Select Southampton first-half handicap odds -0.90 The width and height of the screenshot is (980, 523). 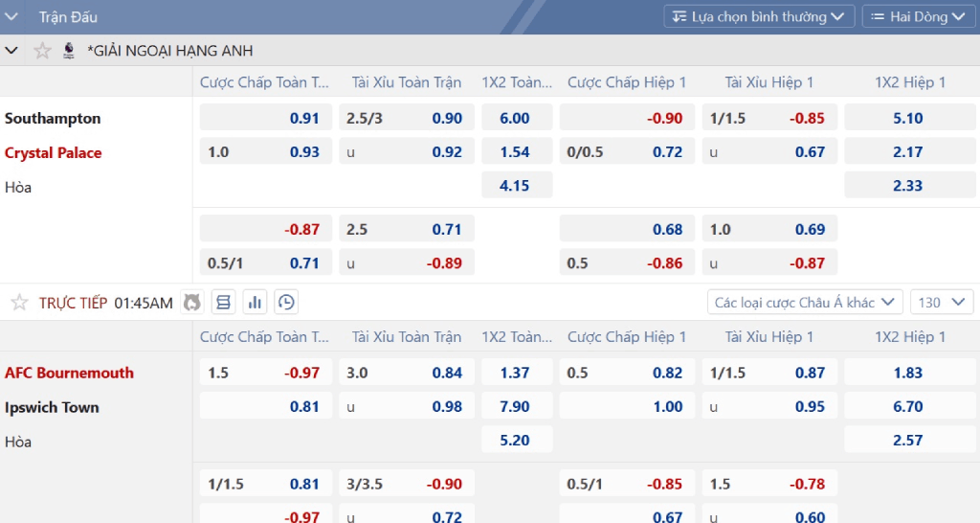627,118
